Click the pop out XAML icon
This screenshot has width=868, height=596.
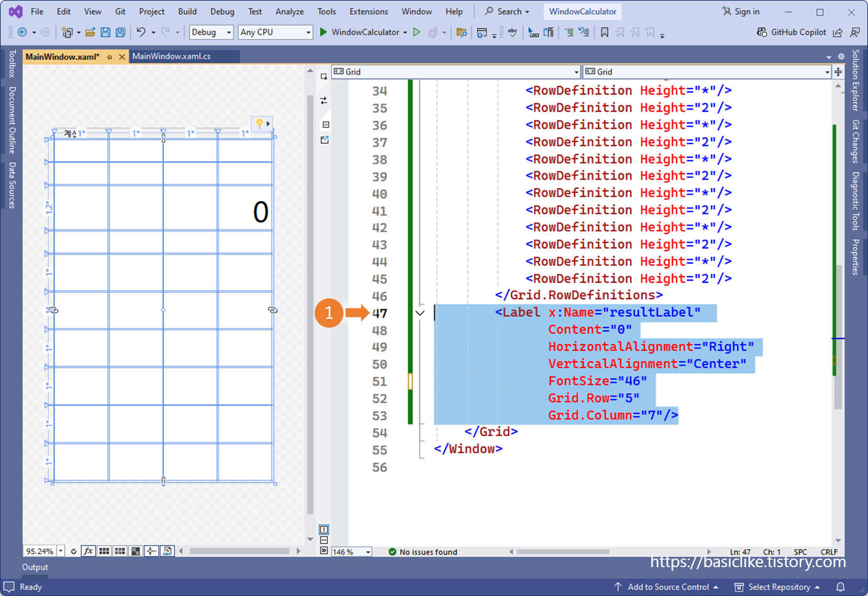click(324, 140)
